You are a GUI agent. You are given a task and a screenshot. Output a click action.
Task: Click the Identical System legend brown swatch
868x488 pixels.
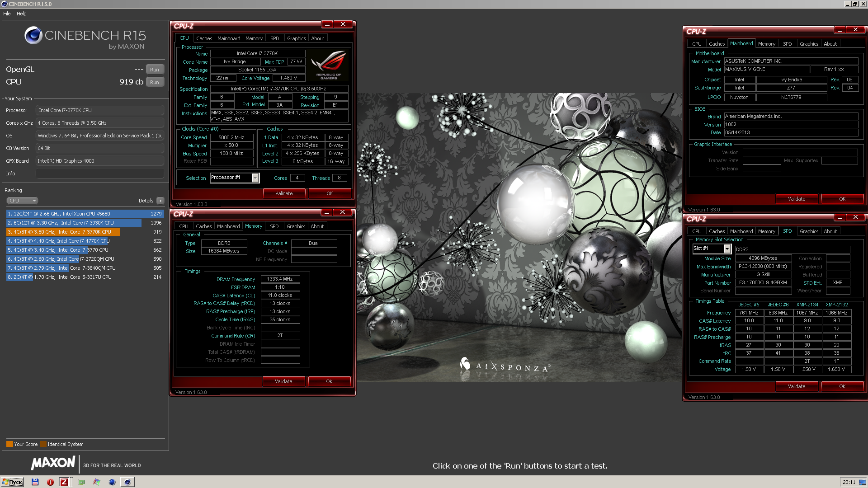point(43,444)
